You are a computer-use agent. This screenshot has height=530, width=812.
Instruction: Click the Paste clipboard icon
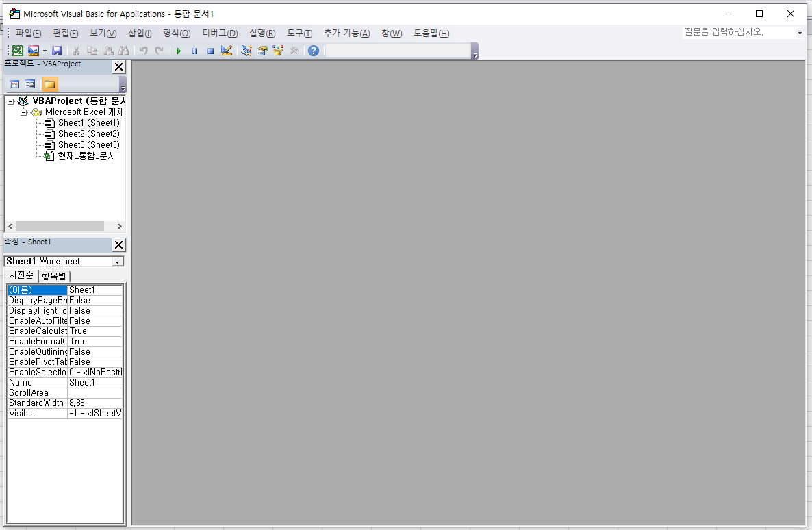click(x=107, y=51)
